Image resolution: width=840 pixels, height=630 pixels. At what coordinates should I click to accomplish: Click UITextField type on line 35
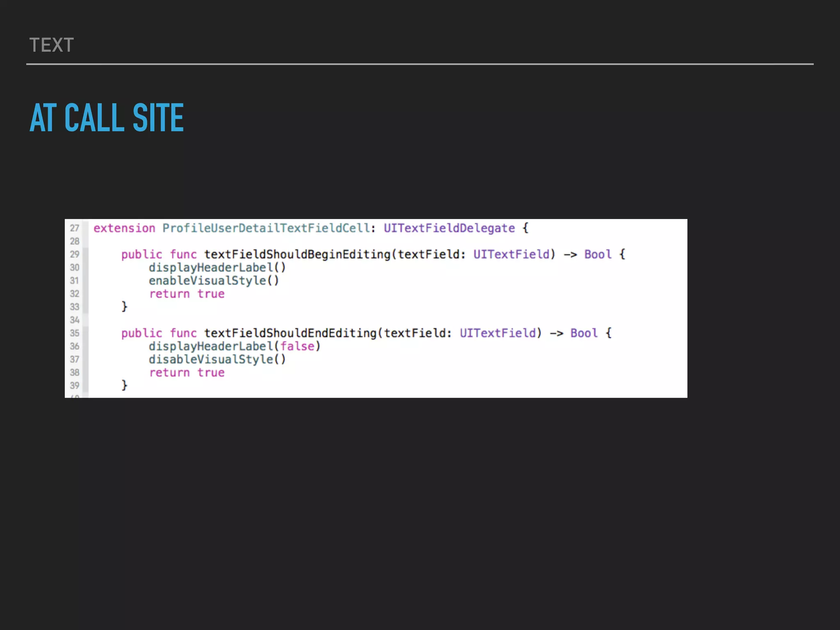(x=498, y=333)
